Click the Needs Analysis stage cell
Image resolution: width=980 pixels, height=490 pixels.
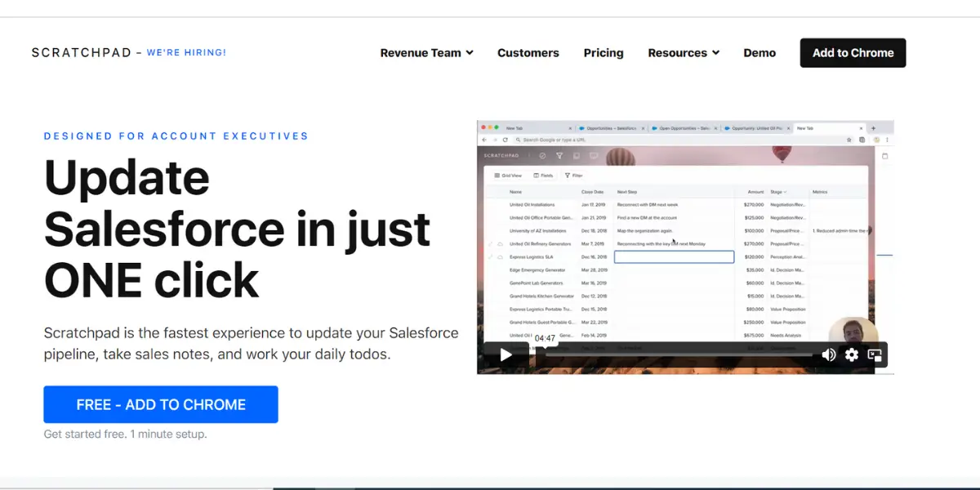(786, 336)
